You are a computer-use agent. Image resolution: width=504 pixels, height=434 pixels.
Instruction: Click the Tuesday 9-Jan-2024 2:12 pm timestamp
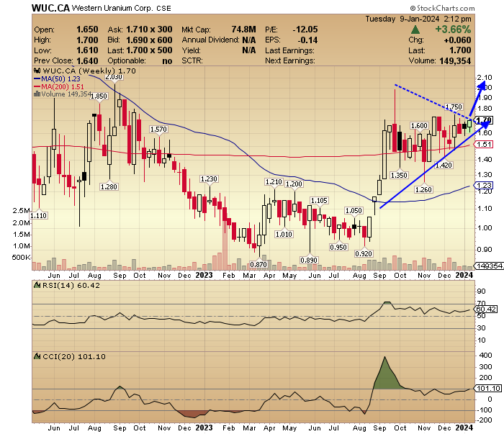[x=418, y=19]
